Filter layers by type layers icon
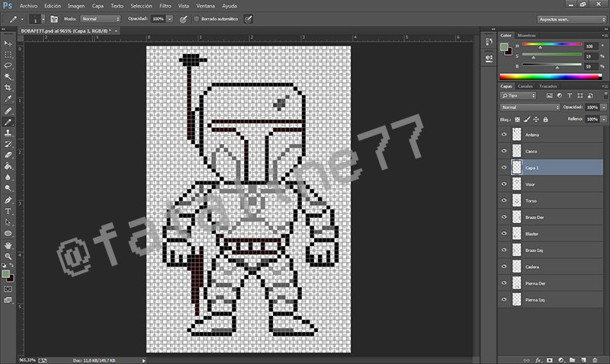Screen dimensions: 610x364 [570, 95]
